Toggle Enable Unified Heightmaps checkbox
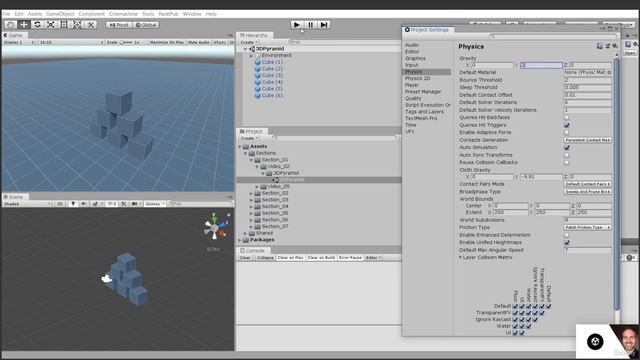640x360 pixels. (x=567, y=242)
